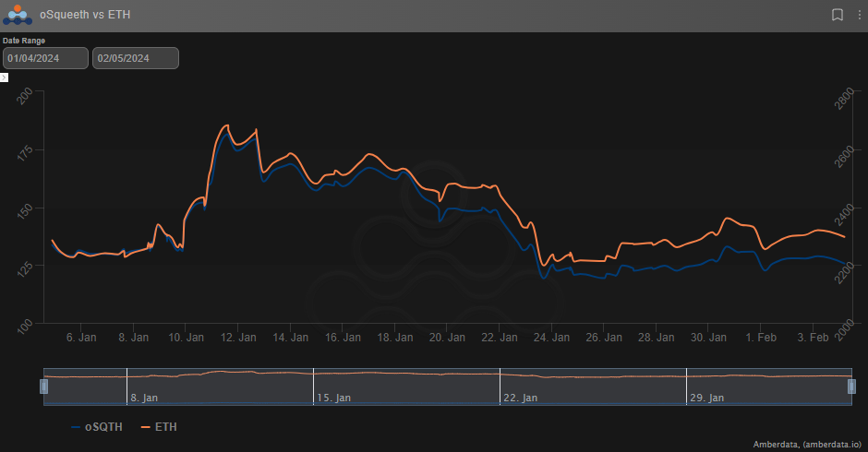Click the 8. Jan marker in navigator
Viewport: 868px width, 452px height.
(144, 398)
